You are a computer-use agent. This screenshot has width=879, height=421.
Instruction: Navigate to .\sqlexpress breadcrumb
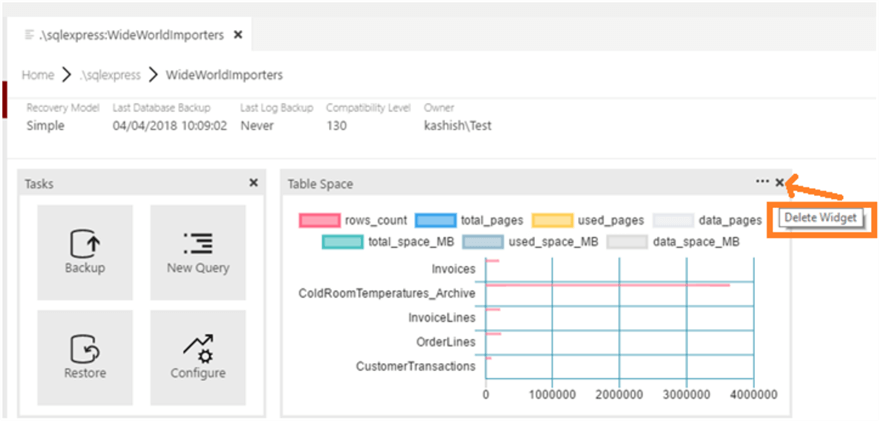(110, 75)
